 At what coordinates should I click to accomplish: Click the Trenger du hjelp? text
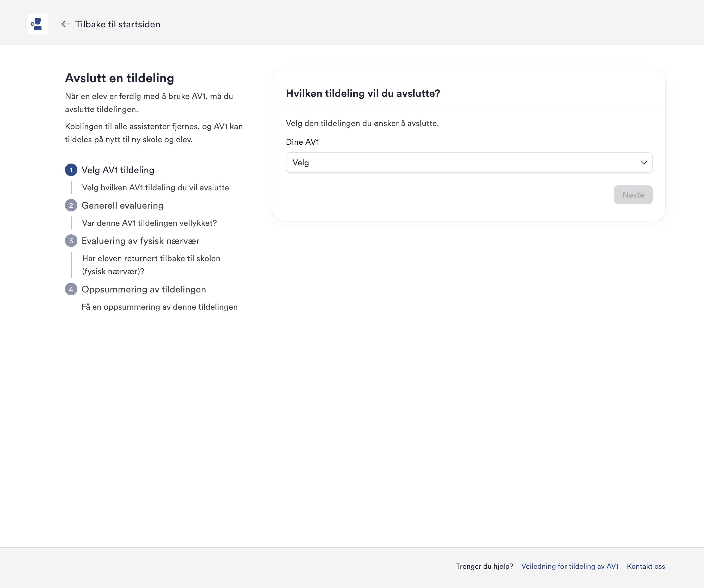(484, 566)
